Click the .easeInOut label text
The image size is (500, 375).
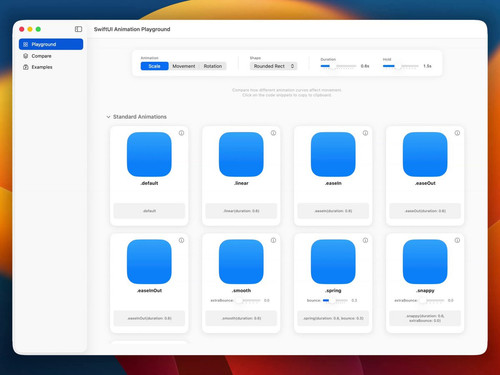(149, 291)
